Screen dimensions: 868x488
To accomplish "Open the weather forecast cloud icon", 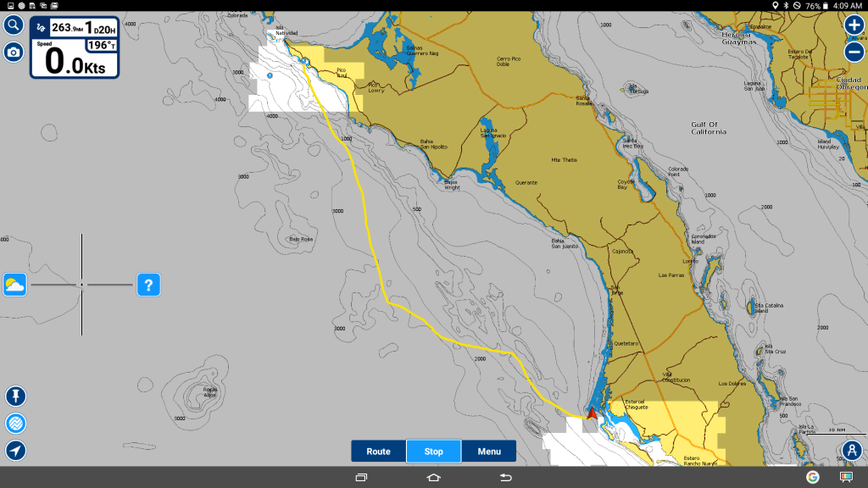I will [15, 285].
